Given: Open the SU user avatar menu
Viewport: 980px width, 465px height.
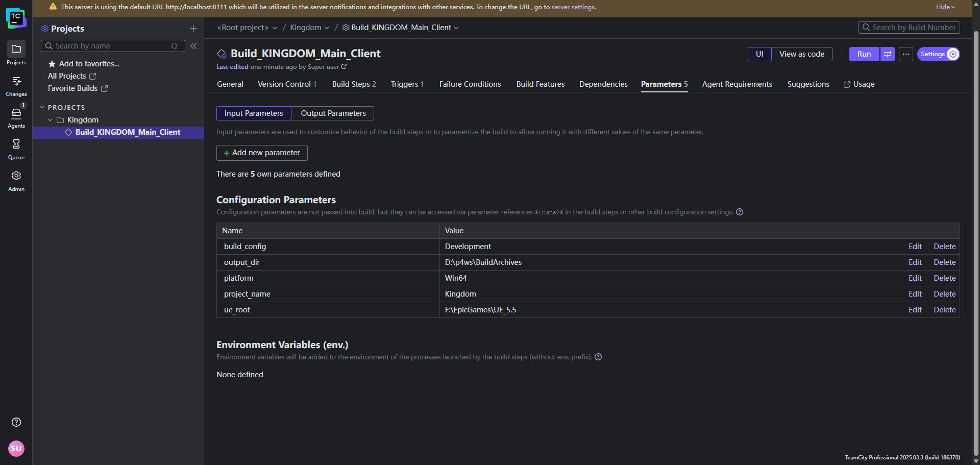Looking at the screenshot, I should (x=16, y=449).
